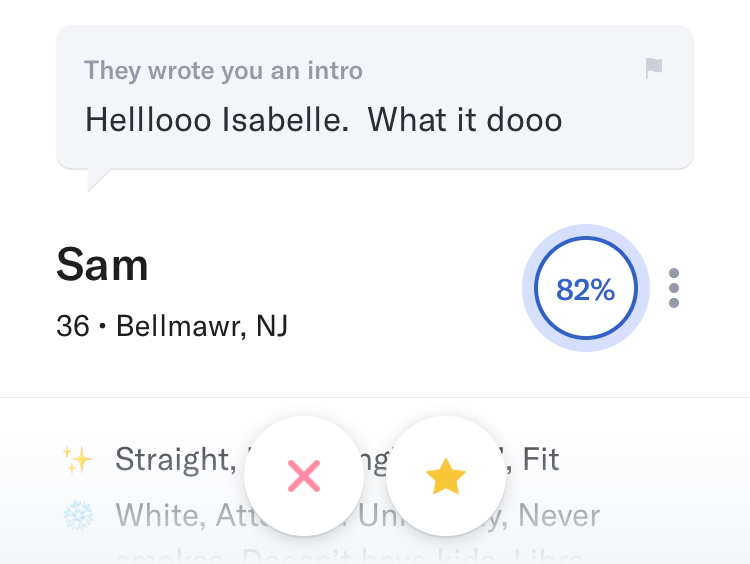Select the Bellmawr, NJ location text

[x=202, y=326]
